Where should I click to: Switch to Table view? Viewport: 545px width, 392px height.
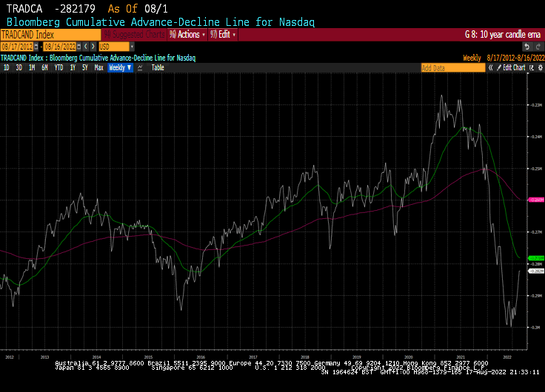point(158,68)
